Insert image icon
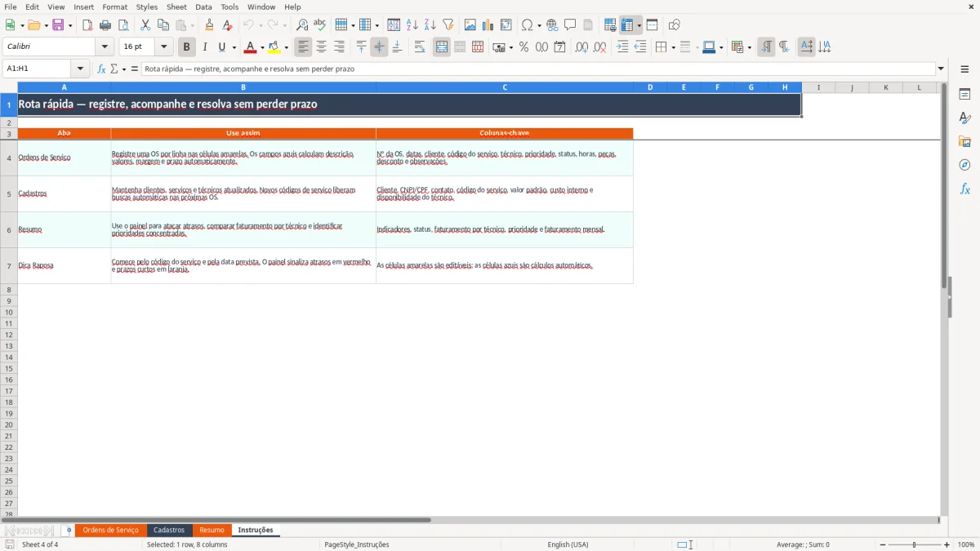Viewport: 980px width, 551px height. click(x=470, y=25)
